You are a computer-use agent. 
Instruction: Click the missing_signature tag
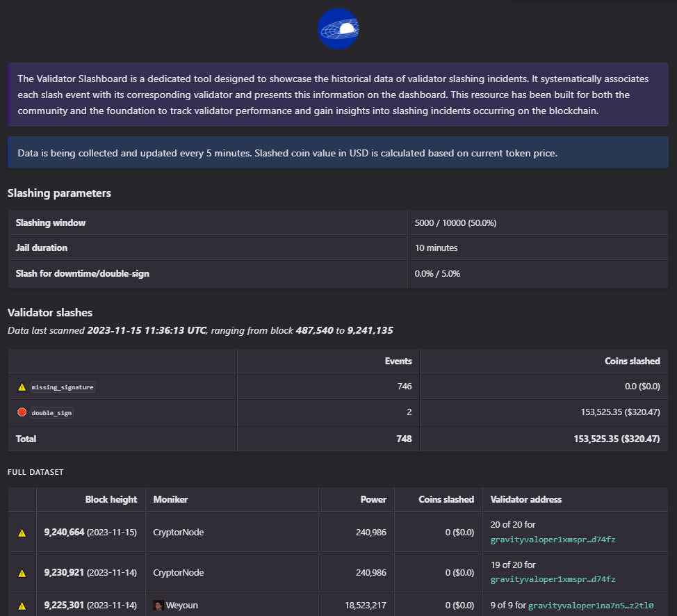tap(63, 387)
